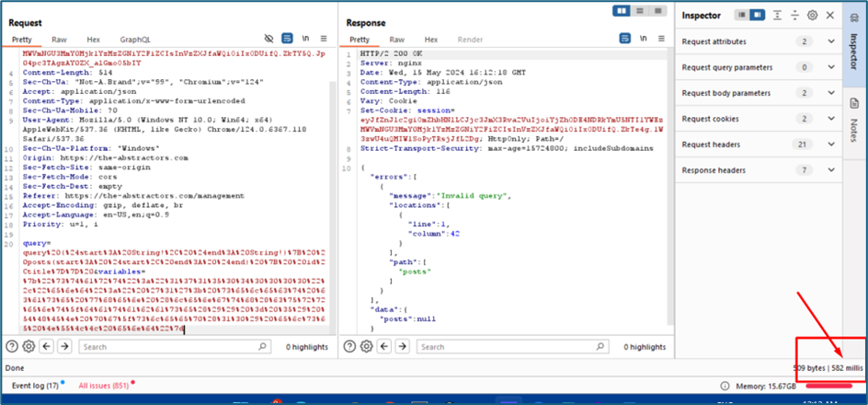Viewport: 868px width, 405px height.
Task: Click the Response panel vertical scrollbar
Action: coord(669,186)
